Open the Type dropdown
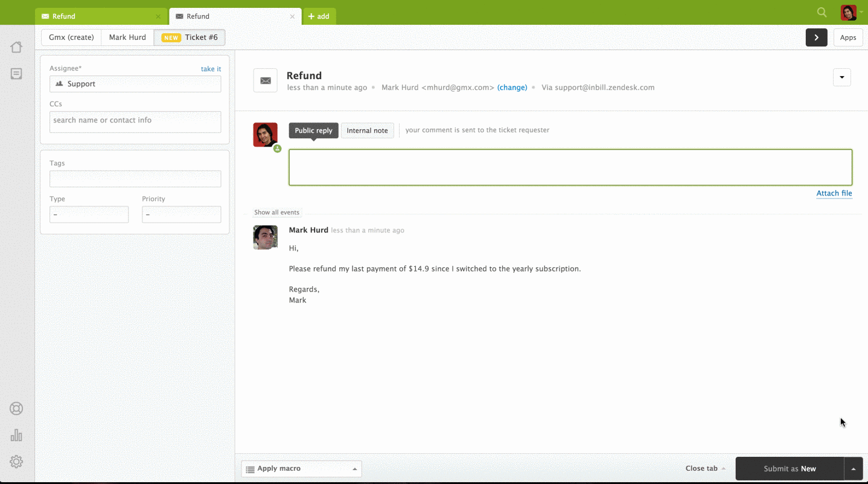The image size is (868, 484). pyautogui.click(x=89, y=214)
